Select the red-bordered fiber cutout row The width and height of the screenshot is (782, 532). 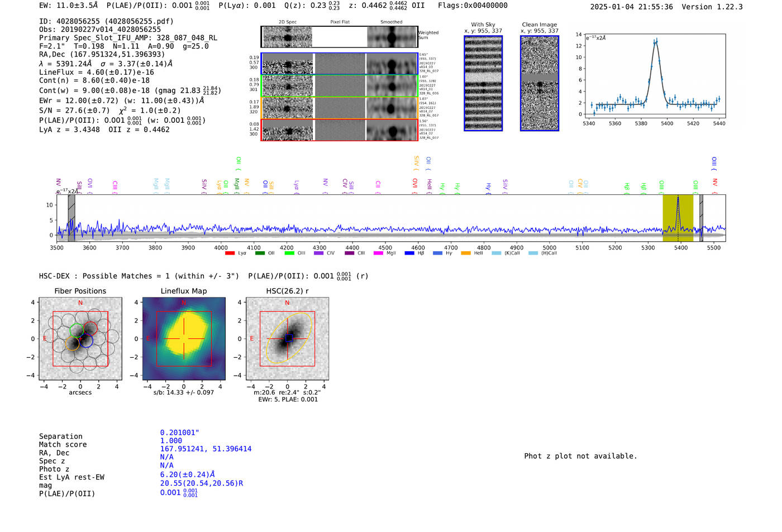(339, 130)
